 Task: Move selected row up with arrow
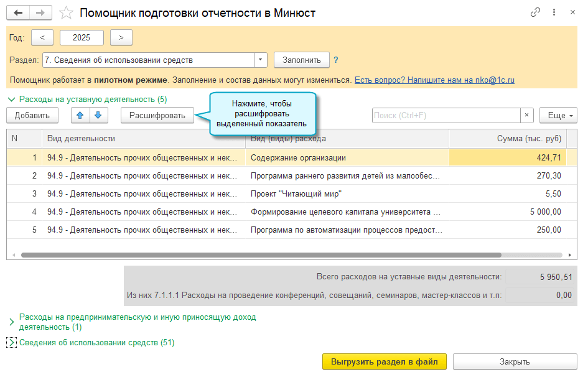tap(80, 115)
